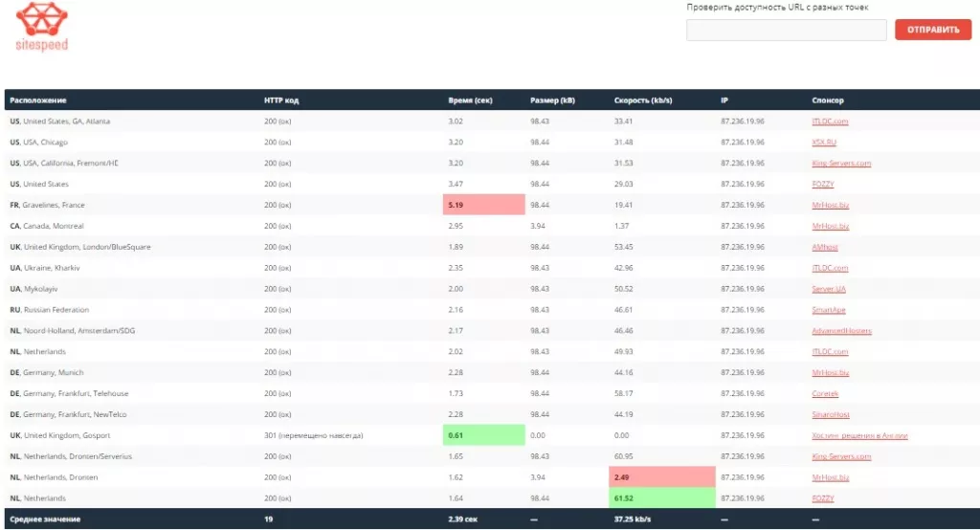Open Server.UA link in Mykolayiv row

tap(829, 289)
